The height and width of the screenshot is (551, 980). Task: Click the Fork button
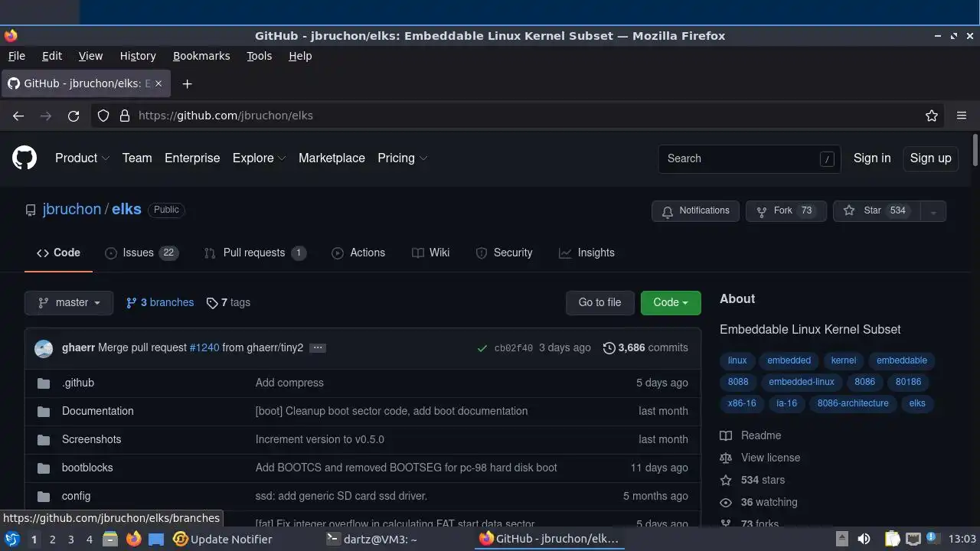coord(786,211)
